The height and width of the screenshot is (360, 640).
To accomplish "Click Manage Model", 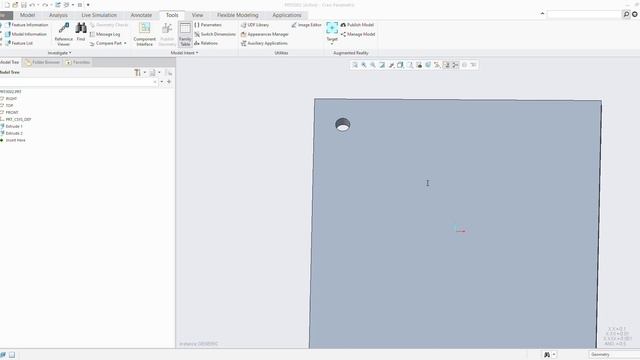I will [x=358, y=34].
